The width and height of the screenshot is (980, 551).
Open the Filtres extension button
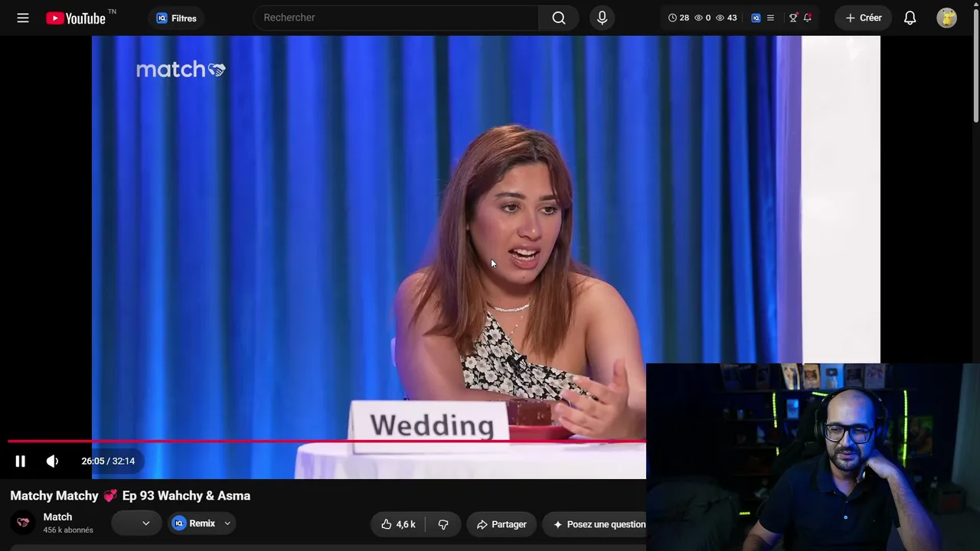point(176,18)
